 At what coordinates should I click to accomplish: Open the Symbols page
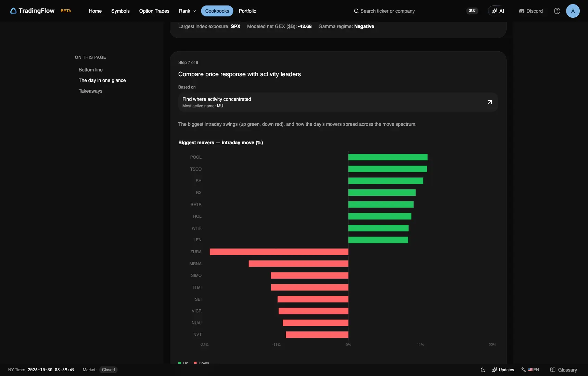[x=120, y=11]
